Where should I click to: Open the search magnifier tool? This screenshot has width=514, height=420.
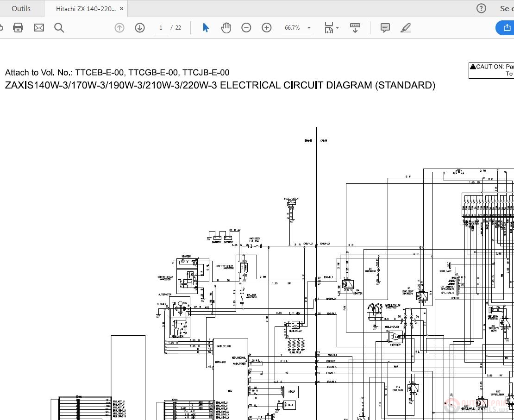point(59,27)
